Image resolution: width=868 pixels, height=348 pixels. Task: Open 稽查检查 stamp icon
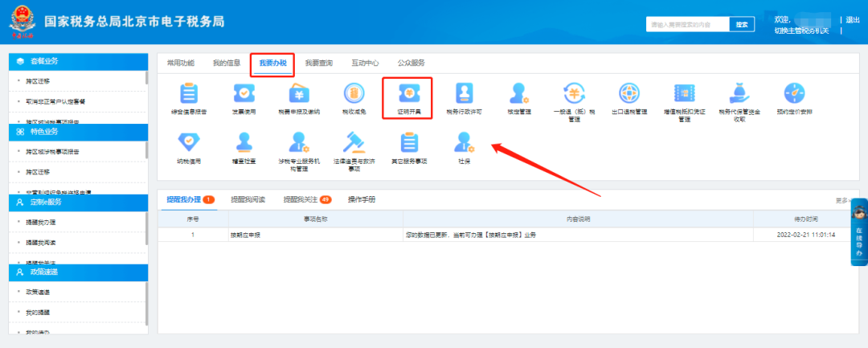[244, 142]
